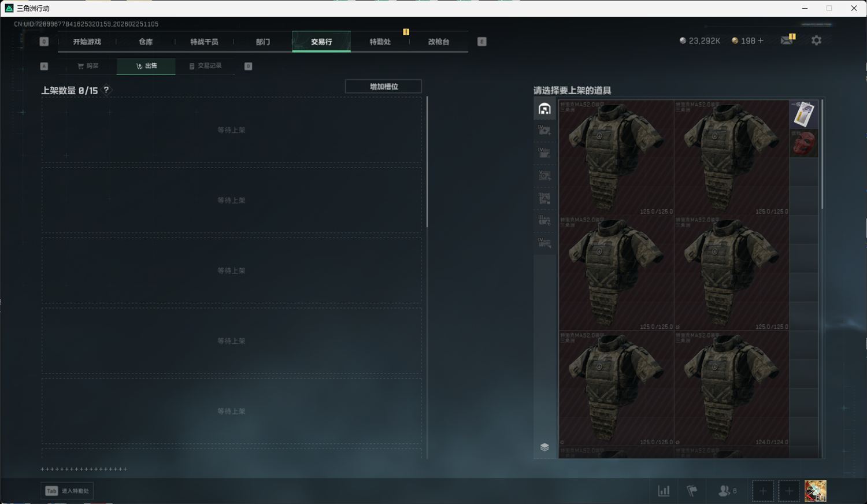
Task: Open the 交易记录 sub-tab
Action: click(205, 66)
